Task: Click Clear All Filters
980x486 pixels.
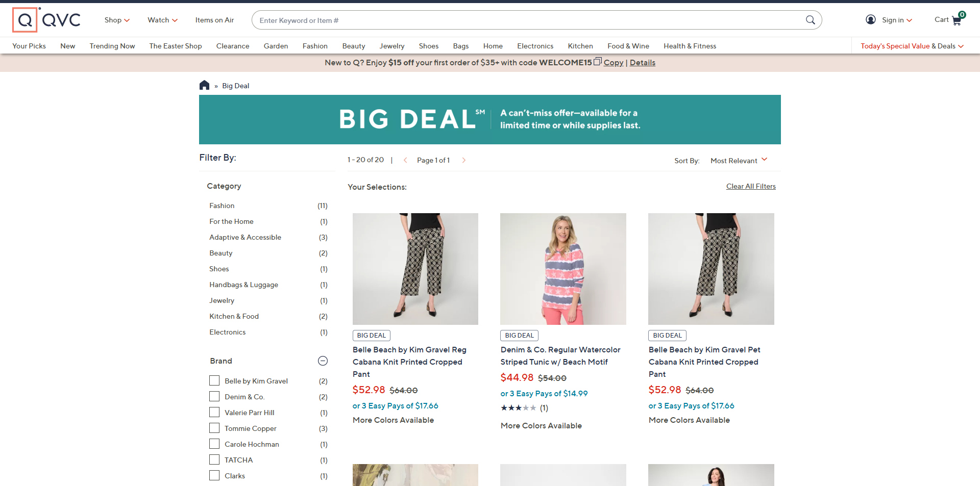Action: point(750,186)
